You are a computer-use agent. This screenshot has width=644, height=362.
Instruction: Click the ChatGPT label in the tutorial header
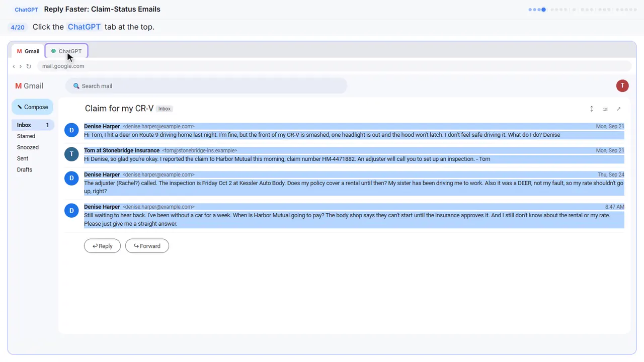click(27, 10)
